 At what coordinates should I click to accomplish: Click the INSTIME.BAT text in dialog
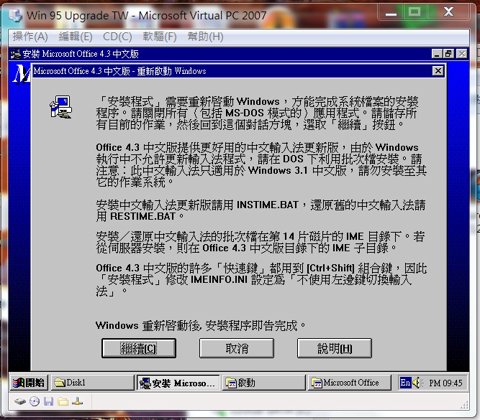pos(267,205)
